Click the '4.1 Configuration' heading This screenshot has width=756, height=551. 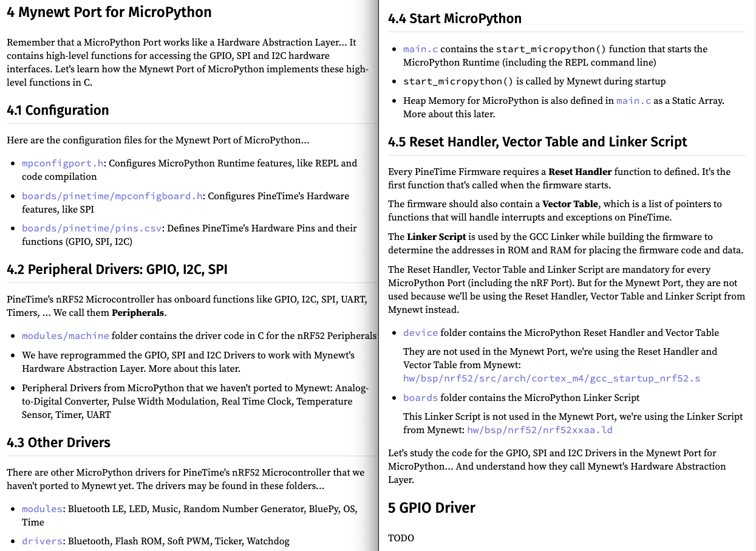58,110
